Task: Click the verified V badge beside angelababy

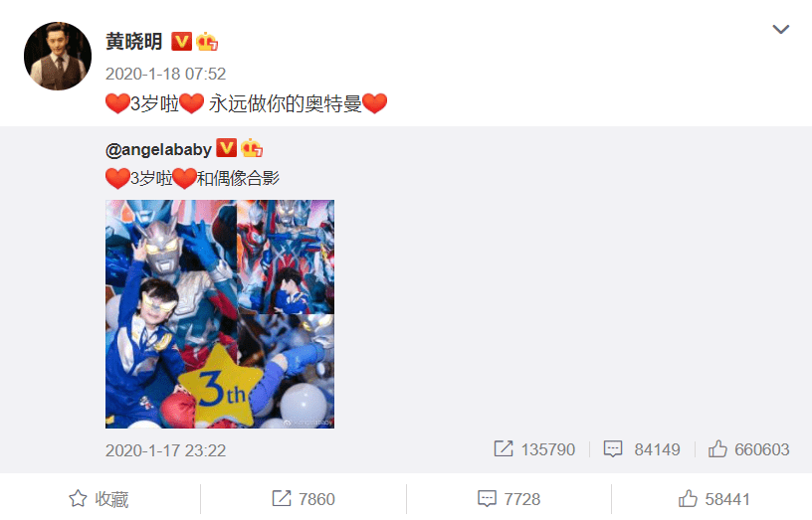Action: point(226,148)
